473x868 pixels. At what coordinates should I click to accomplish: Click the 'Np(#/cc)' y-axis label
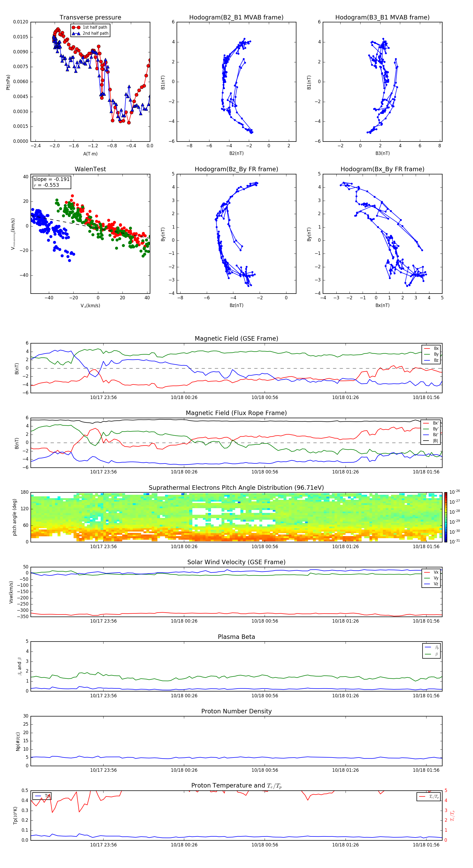click(x=18, y=741)
